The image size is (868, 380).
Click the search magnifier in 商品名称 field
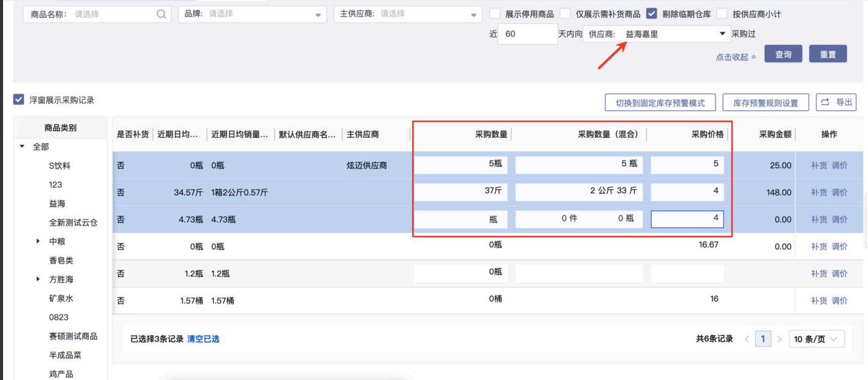(x=161, y=14)
